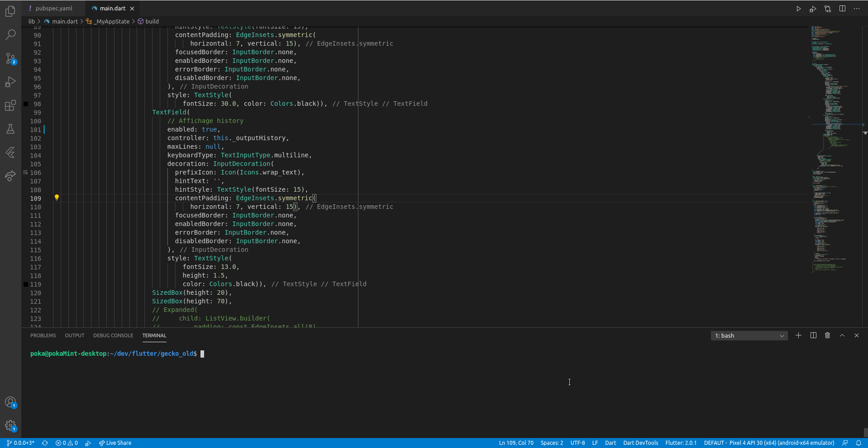Open the Testing flask view
Image resolution: width=868 pixels, height=448 pixels.
[x=10, y=129]
